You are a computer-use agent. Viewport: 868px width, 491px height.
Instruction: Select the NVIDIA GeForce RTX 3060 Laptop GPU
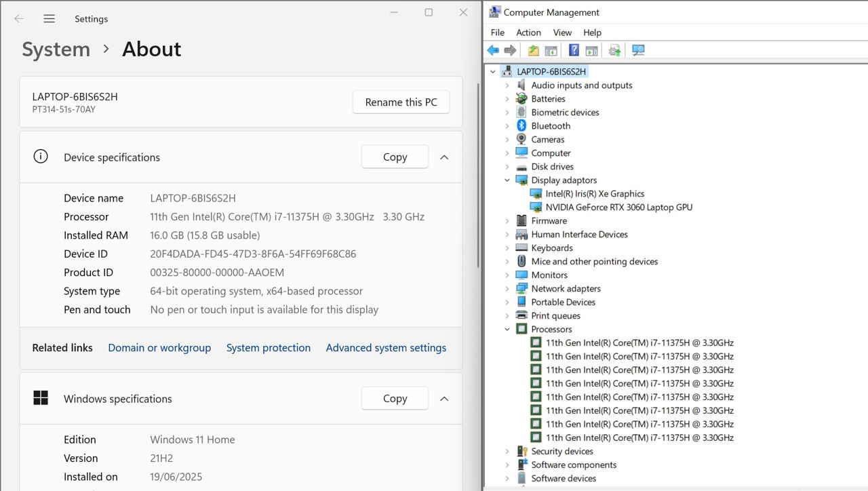[x=618, y=207]
